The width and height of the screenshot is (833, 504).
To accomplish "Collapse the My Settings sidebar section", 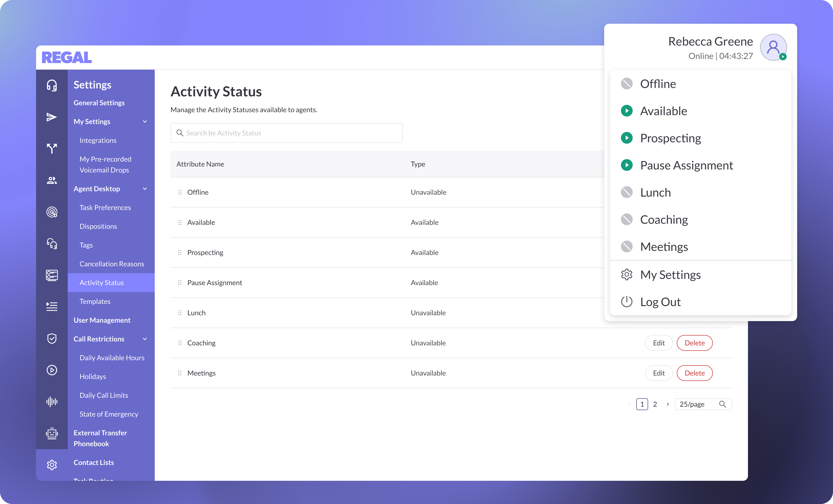I will pos(145,122).
